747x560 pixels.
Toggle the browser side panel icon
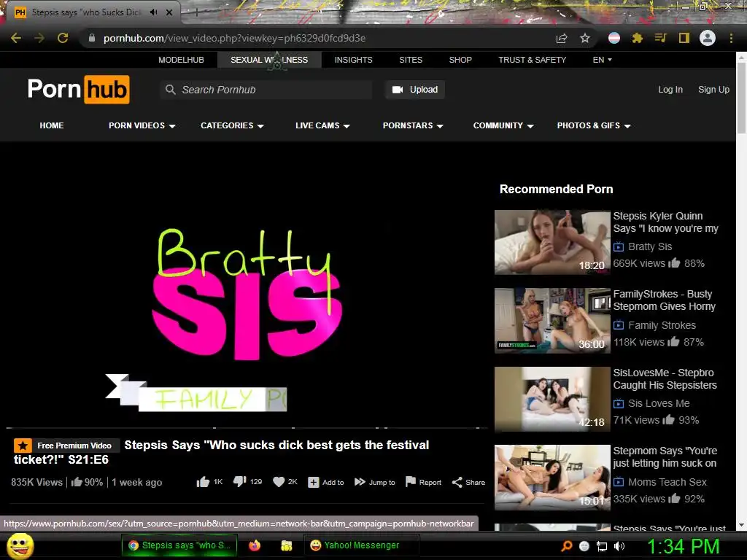click(684, 38)
